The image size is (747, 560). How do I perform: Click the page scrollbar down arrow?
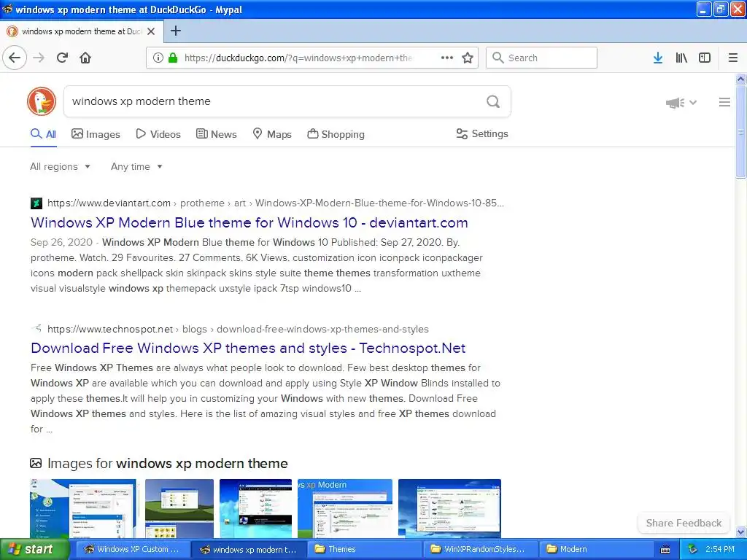(x=741, y=532)
